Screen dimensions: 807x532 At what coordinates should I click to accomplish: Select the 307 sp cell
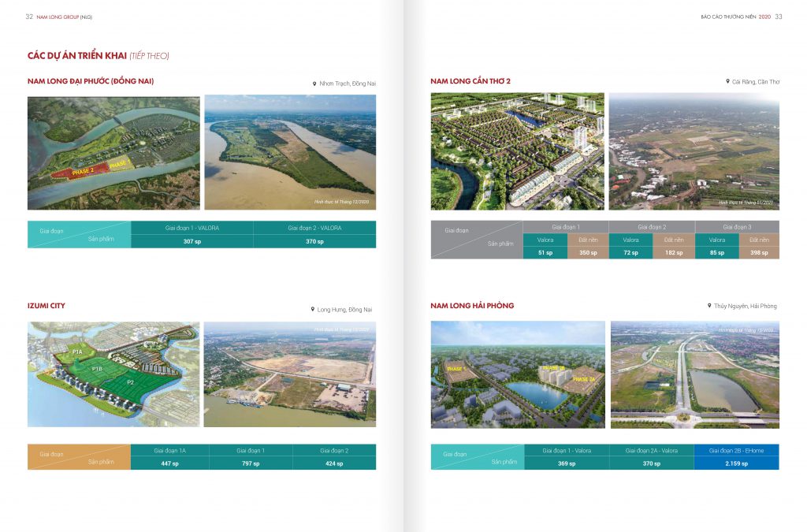(192, 241)
